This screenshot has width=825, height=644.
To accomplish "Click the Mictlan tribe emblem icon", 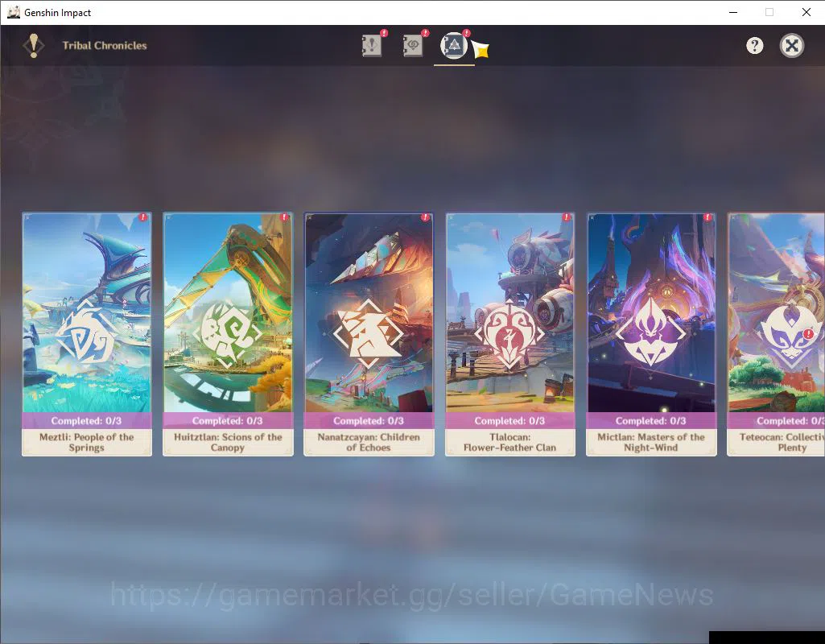I will click(651, 332).
